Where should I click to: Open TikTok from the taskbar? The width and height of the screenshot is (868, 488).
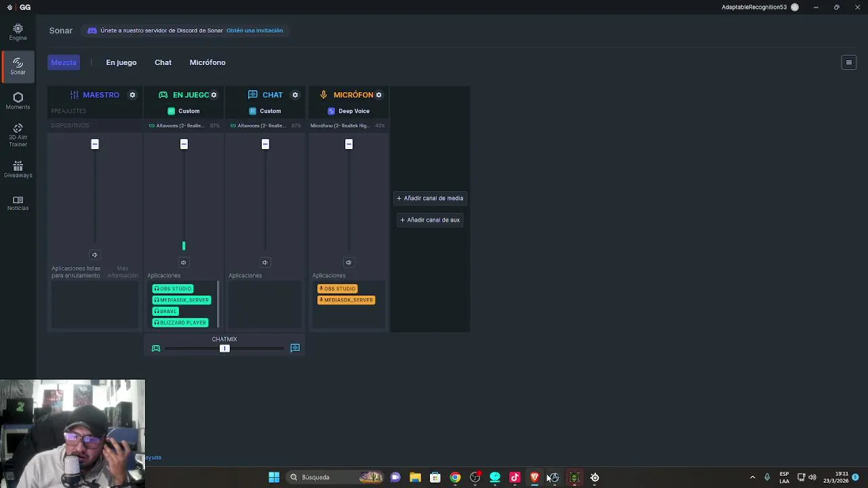coord(515,477)
